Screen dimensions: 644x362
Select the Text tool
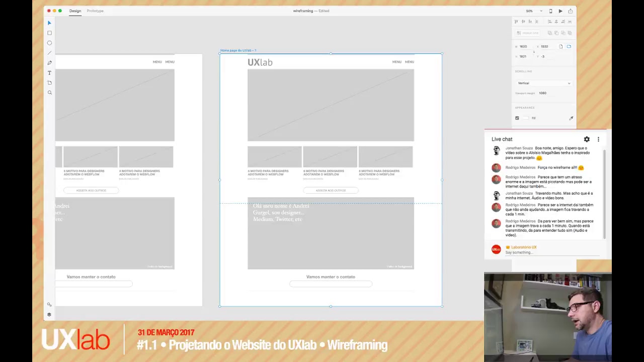coord(49,72)
